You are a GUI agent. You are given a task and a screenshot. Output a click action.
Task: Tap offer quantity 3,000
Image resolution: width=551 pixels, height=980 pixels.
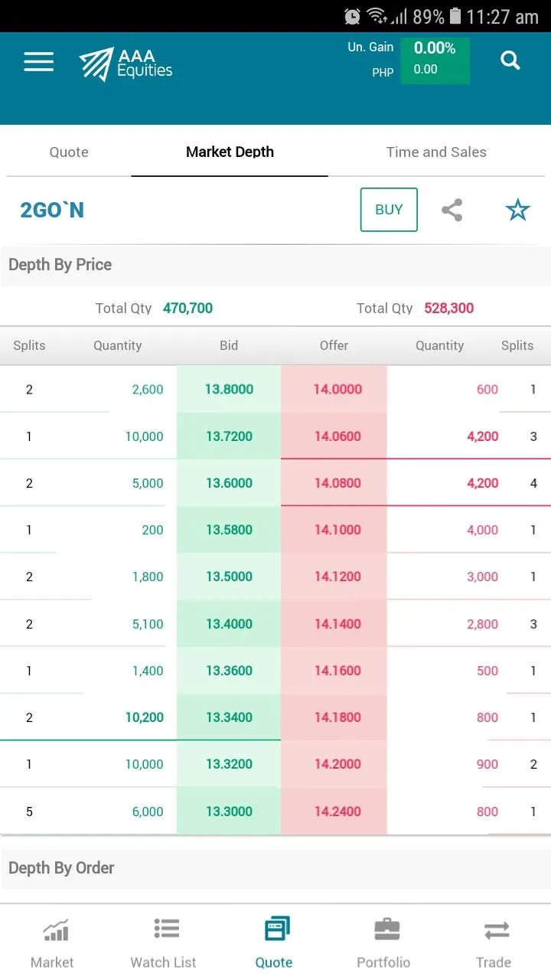[483, 577]
